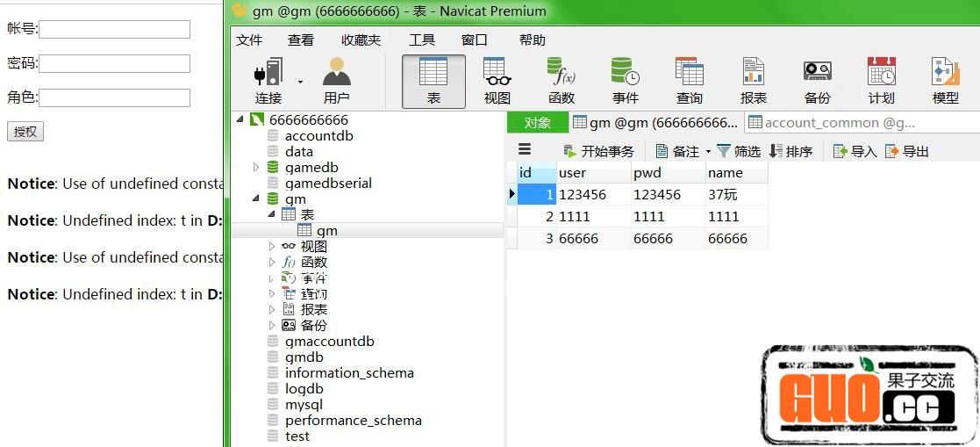Click the 导入 (Import) button
The image size is (980, 447).
pos(855,151)
